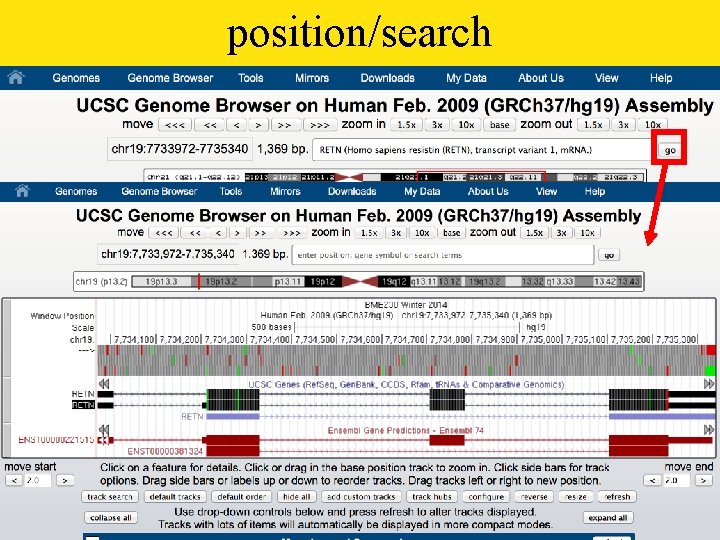Click the default order button
The height and width of the screenshot is (540, 720).
242,497
